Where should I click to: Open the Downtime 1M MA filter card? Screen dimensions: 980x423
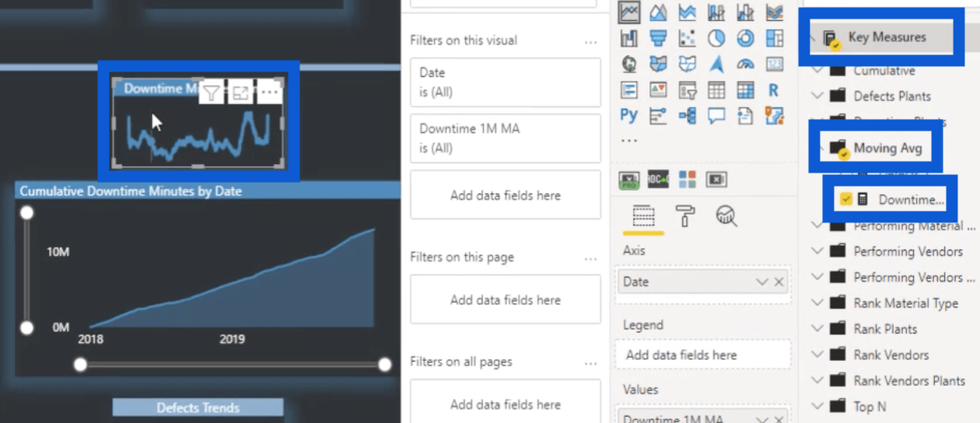click(x=506, y=138)
